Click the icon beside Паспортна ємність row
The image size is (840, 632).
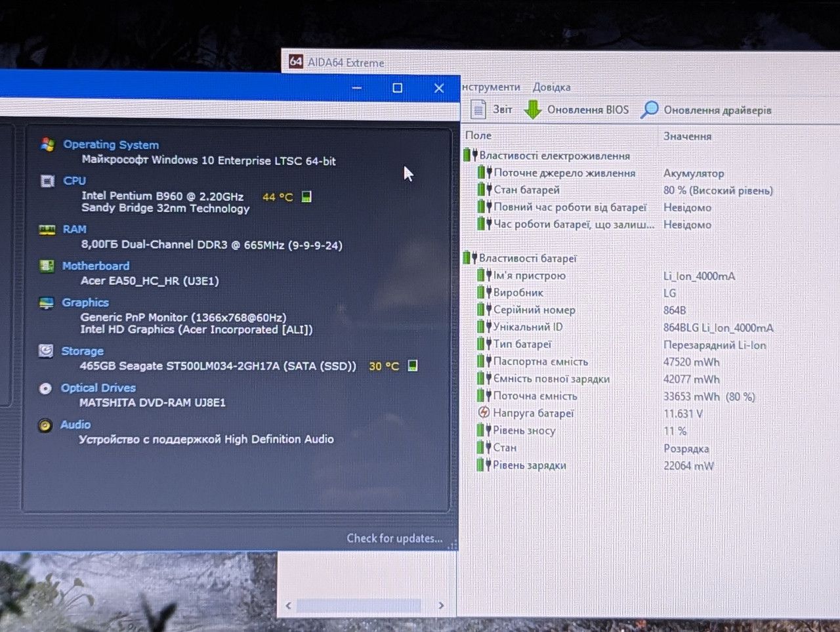pyautogui.click(x=484, y=361)
